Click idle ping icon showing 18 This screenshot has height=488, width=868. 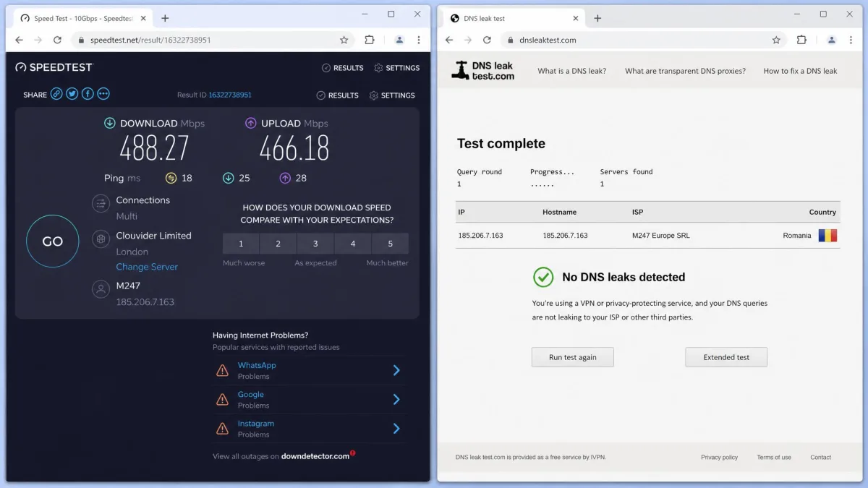[x=171, y=178]
